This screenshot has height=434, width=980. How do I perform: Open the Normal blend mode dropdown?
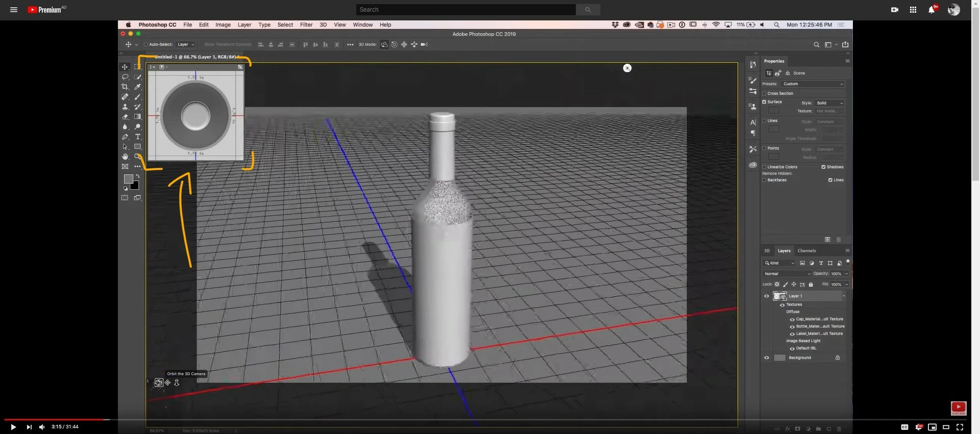tap(787, 274)
